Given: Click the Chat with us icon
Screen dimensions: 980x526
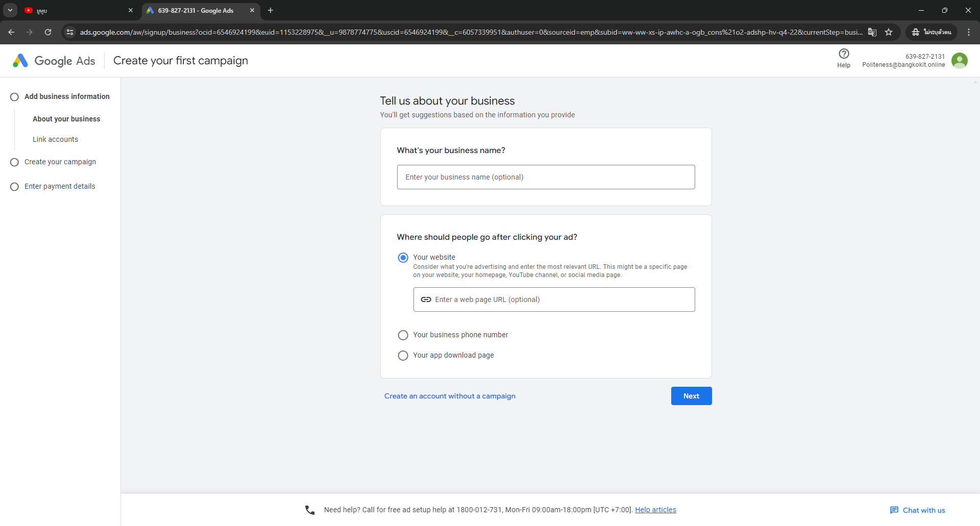Looking at the screenshot, I should [894, 510].
